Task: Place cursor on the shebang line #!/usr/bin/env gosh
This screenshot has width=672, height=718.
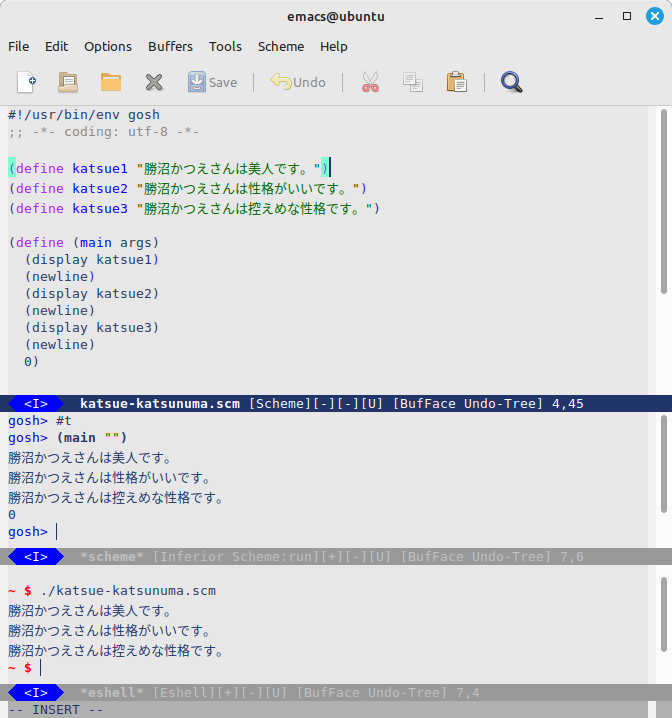Action: [x=84, y=114]
